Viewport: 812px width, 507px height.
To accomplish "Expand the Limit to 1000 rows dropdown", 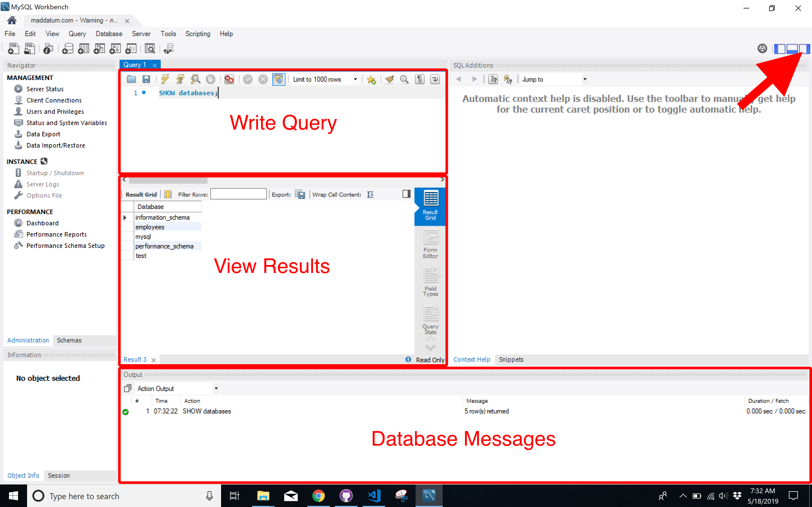I will pyautogui.click(x=356, y=79).
